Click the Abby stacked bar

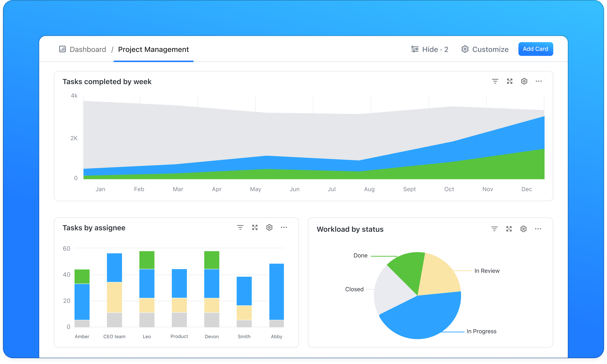[276, 295]
